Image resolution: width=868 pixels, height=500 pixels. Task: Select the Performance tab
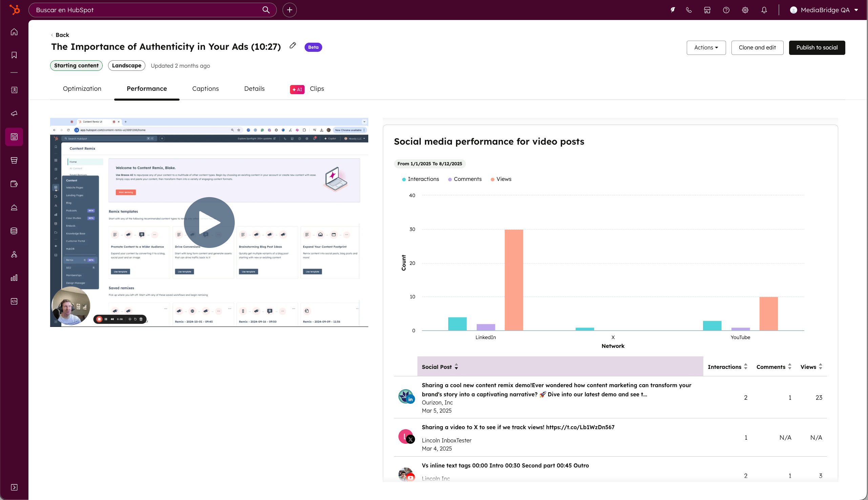tap(147, 89)
